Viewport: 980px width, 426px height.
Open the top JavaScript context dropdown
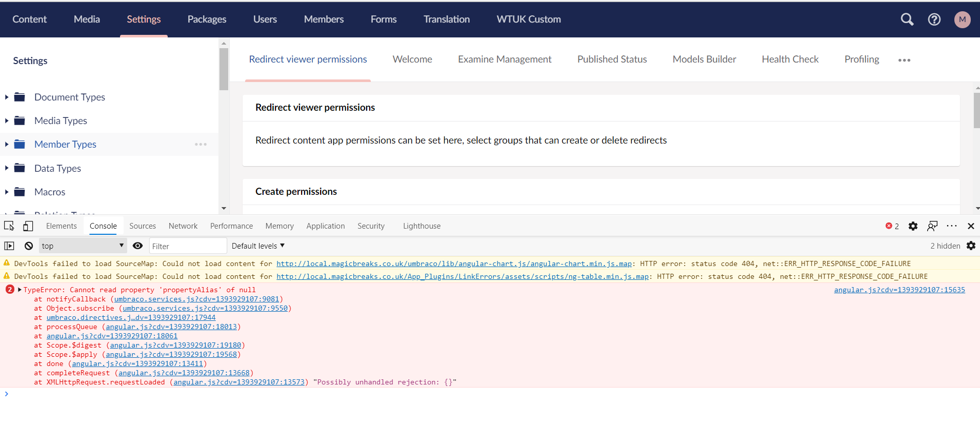pos(83,246)
